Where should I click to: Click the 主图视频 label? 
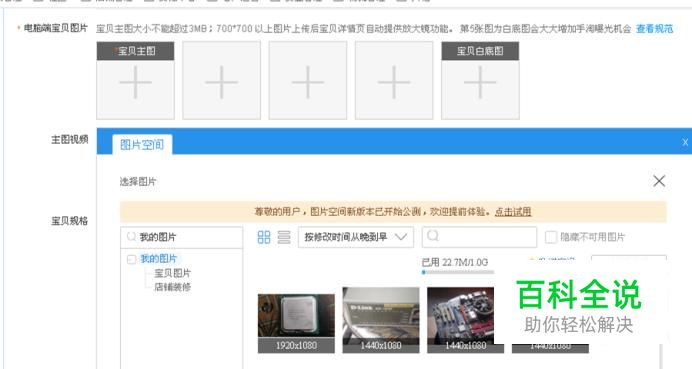70,139
